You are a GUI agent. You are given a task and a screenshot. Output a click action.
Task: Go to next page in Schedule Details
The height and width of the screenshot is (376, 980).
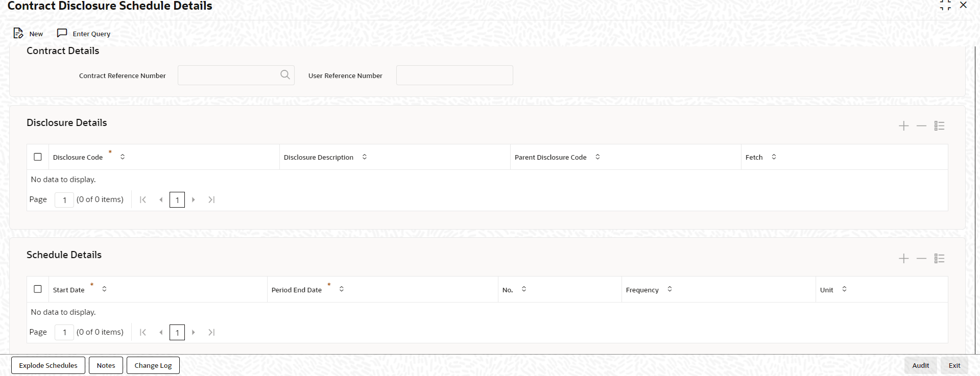pos(194,332)
